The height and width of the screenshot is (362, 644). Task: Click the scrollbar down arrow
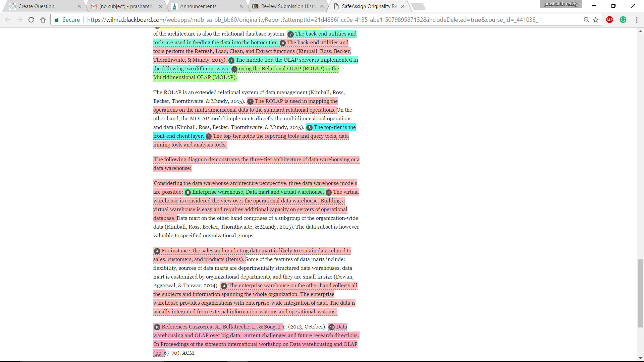(x=640, y=358)
